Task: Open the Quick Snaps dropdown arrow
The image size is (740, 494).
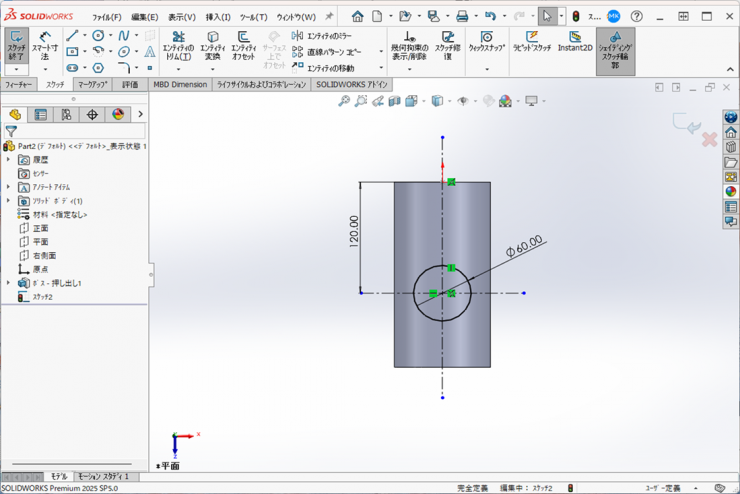Action: click(486, 69)
